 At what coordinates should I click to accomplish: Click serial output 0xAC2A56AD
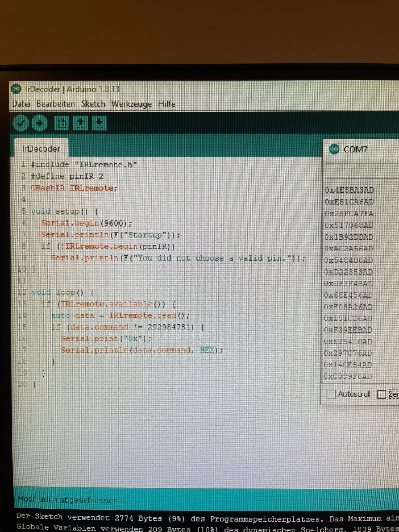coord(348,249)
